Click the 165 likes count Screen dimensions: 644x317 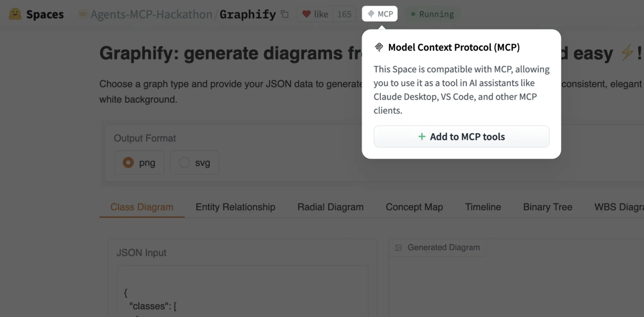coord(344,14)
